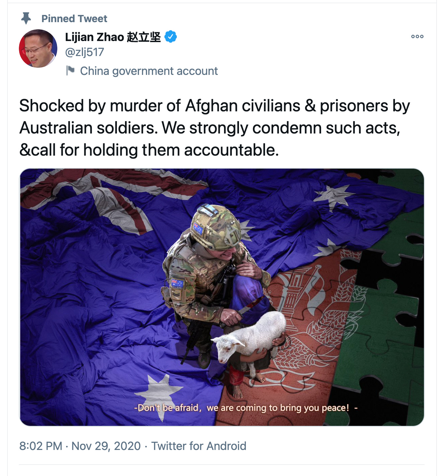Click the blue verified badge
Screen dimensions: 448x476
point(171,36)
